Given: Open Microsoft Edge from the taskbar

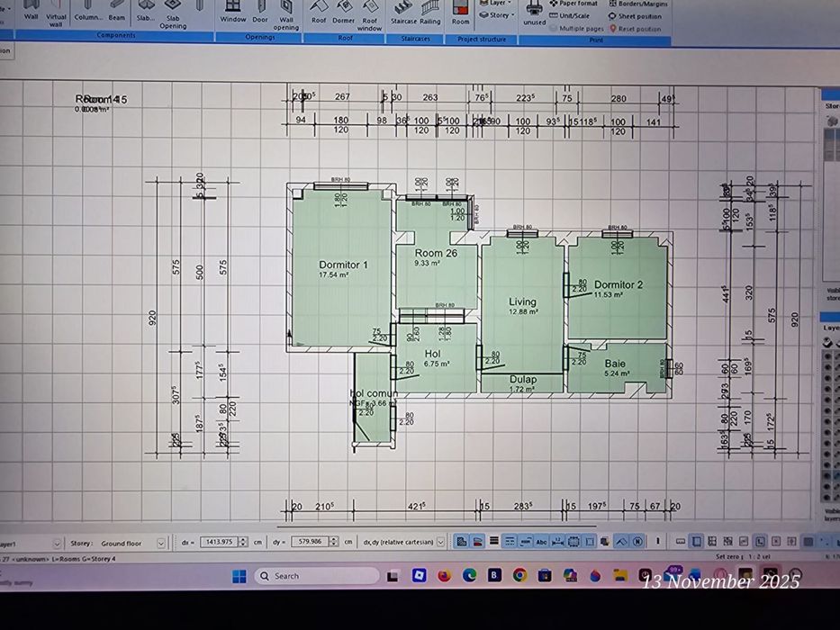Looking at the screenshot, I should click(x=469, y=575).
